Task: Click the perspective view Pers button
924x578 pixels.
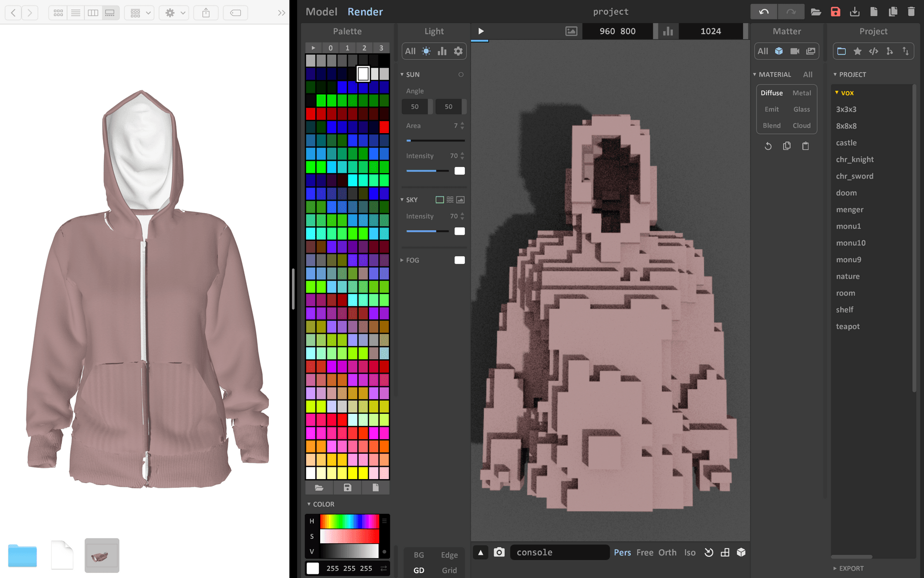Action: click(x=622, y=552)
